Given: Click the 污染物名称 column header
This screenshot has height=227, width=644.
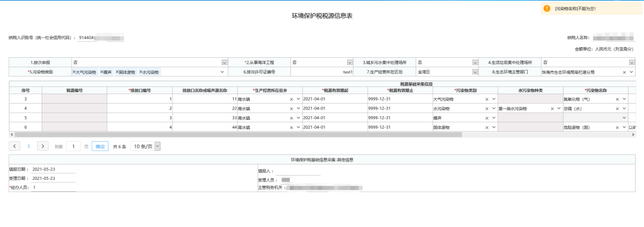Looking at the screenshot, I should point(596,91).
